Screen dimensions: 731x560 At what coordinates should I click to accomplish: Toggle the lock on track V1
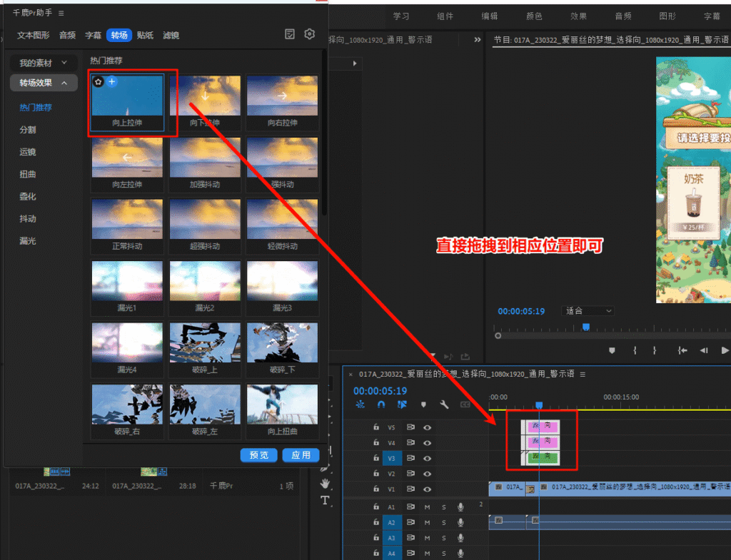tap(376, 489)
